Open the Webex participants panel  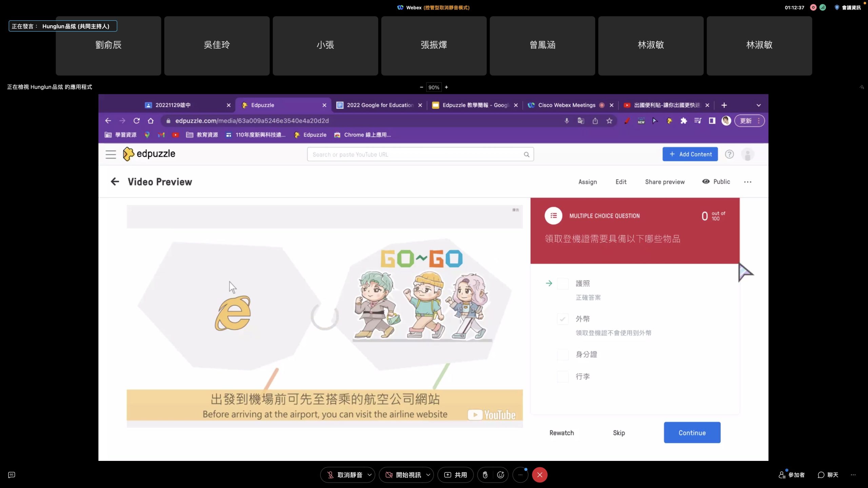[x=792, y=475]
